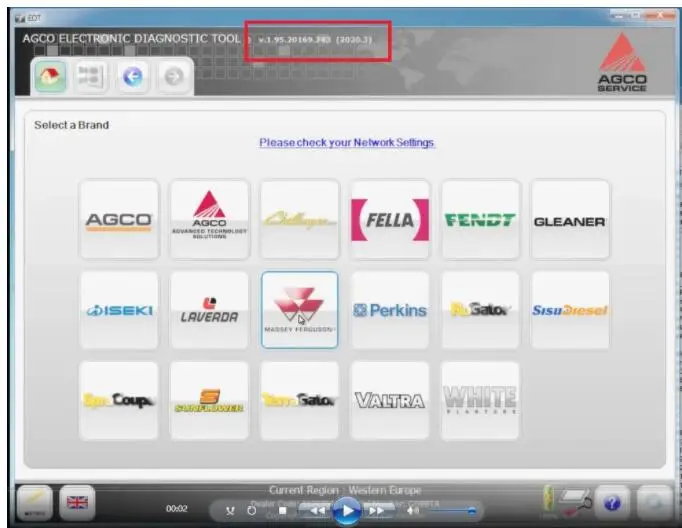Select the AGCO brand tile
682x528 pixels.
pos(119,220)
